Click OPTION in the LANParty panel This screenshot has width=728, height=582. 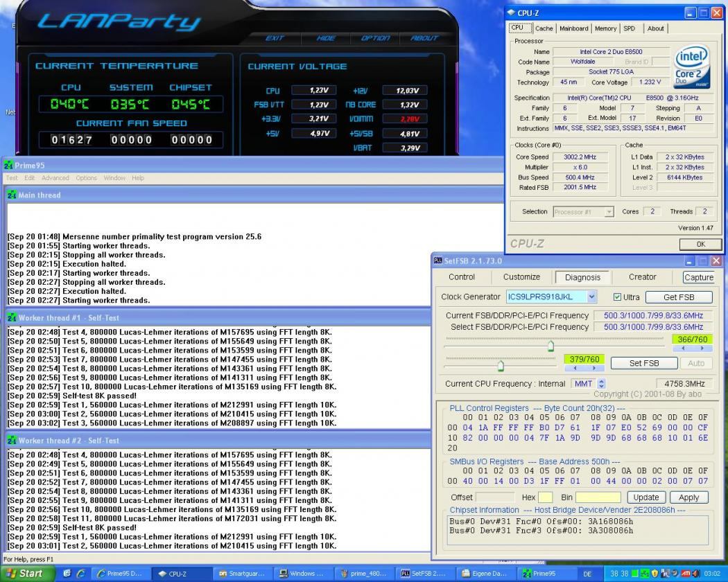coord(375,38)
